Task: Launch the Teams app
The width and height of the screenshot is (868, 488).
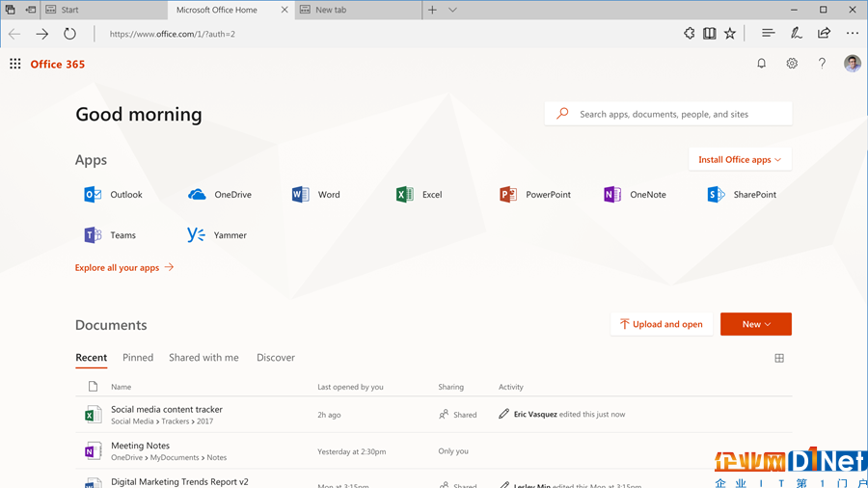Action: (x=110, y=235)
